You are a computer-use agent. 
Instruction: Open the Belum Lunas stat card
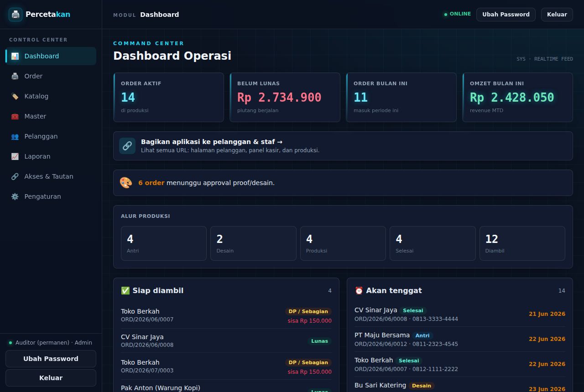tap(285, 98)
